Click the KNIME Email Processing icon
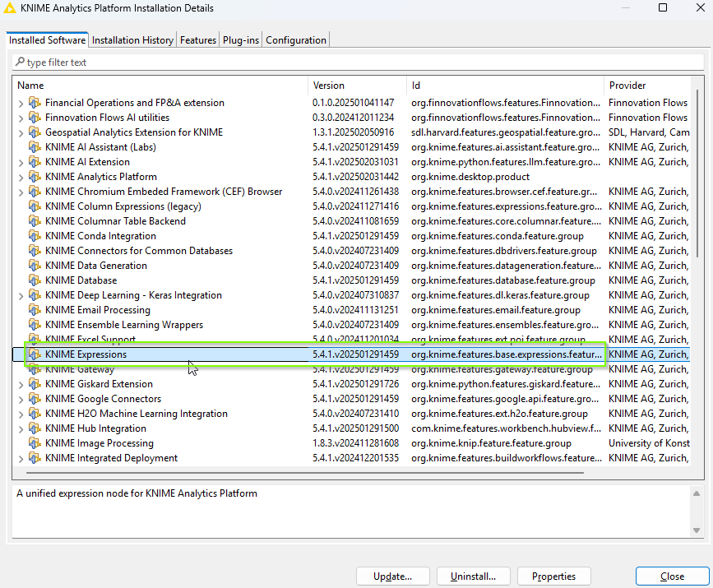This screenshot has height=588, width=713. click(x=35, y=310)
